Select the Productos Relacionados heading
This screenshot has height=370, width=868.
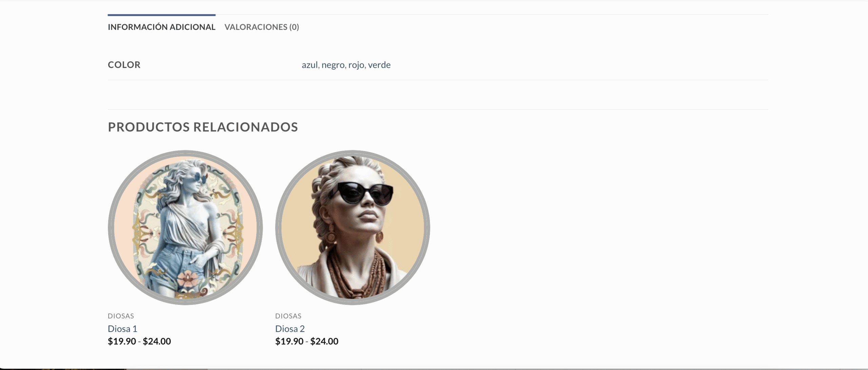[x=203, y=127]
